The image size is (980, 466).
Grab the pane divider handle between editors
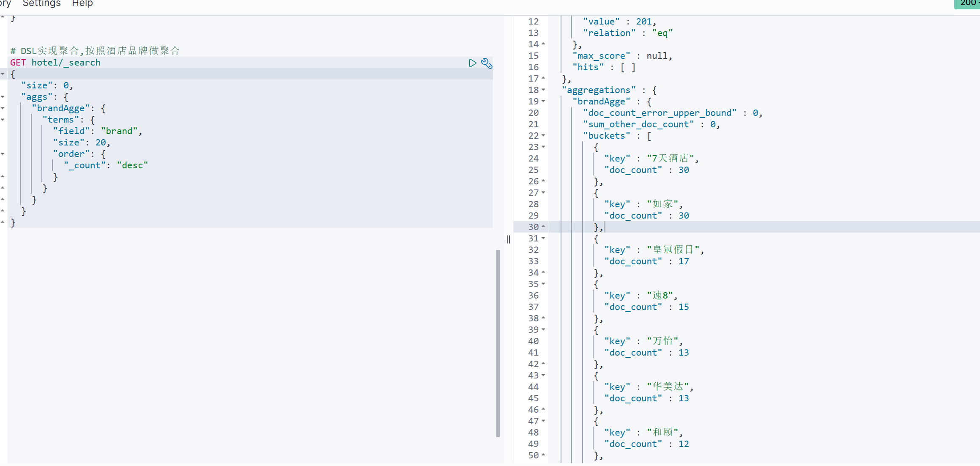click(x=508, y=239)
